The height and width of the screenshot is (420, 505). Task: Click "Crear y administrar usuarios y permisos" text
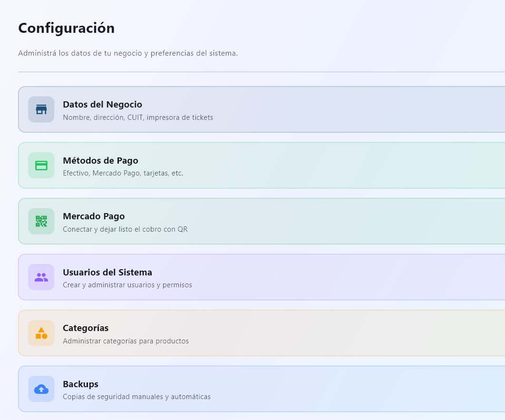point(127,285)
